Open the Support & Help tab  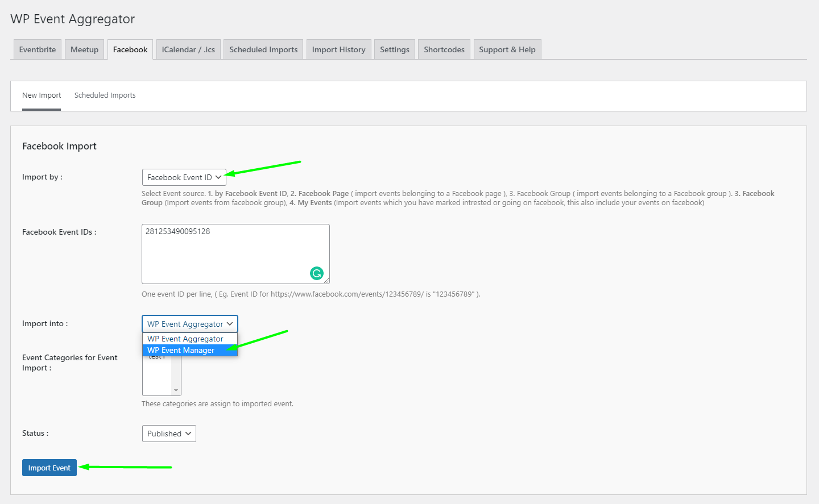tap(507, 49)
